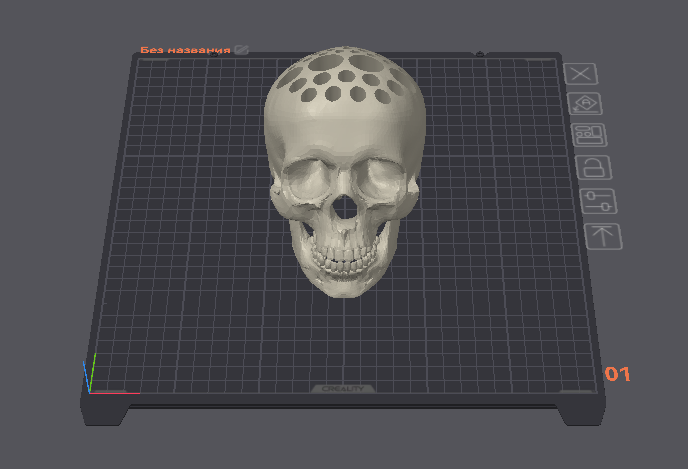
Task: Click the upward arrow plate icon
Action: pos(603,236)
